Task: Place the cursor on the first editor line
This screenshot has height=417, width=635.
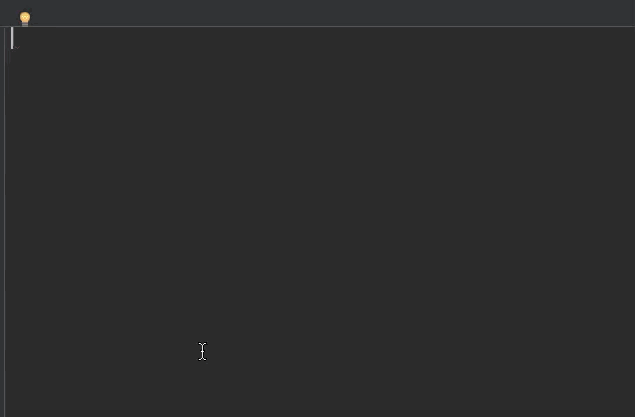Action: point(320,38)
